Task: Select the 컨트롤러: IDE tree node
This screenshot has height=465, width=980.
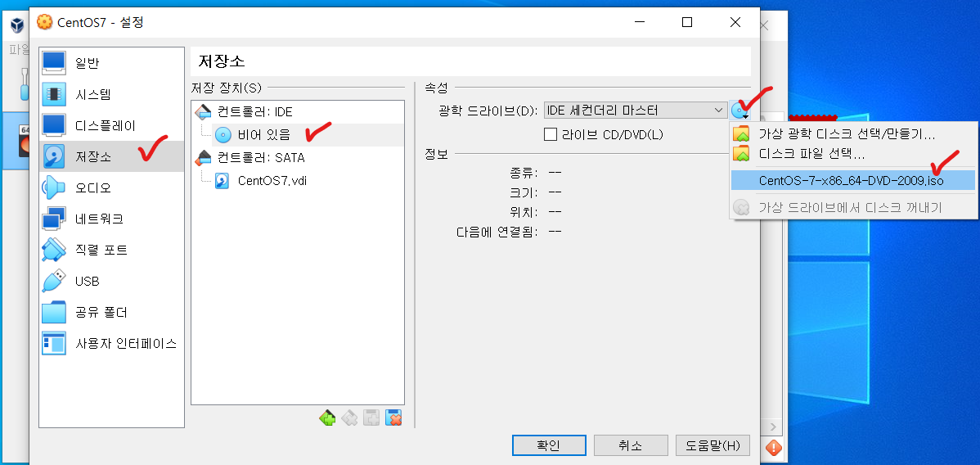Action: pyautogui.click(x=254, y=112)
